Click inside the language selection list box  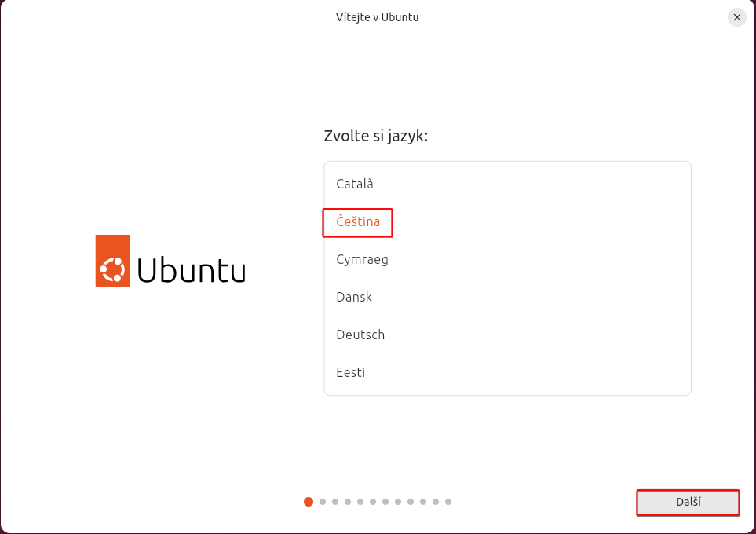(507, 278)
